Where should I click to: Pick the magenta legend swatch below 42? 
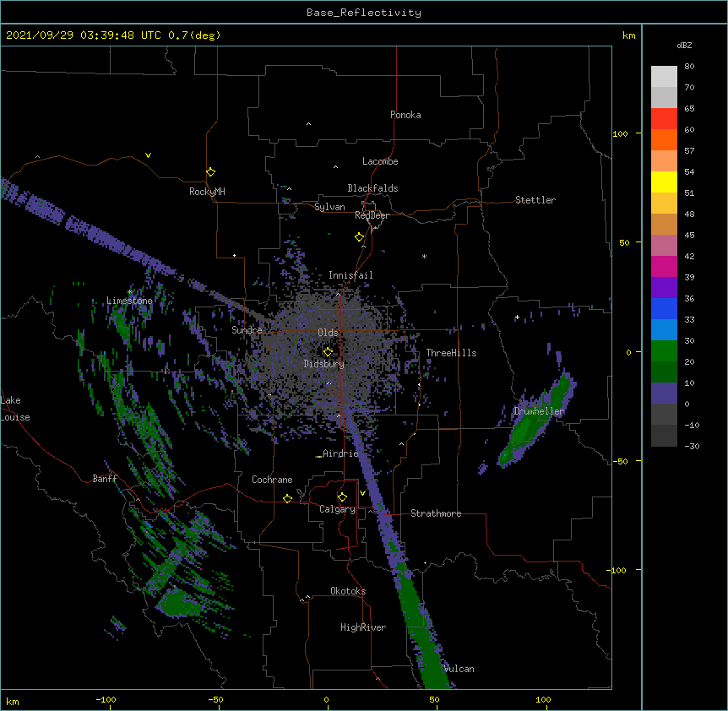[664, 266]
